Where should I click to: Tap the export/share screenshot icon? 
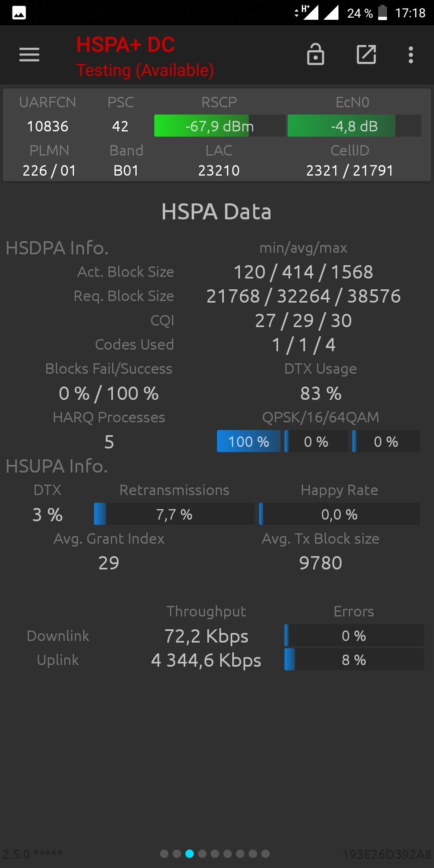click(x=366, y=55)
